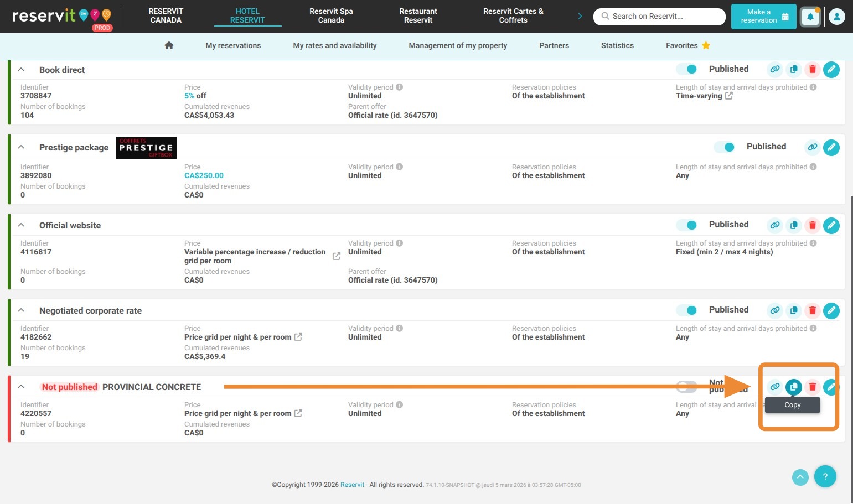Go to the home page icon
Image resolution: width=853 pixels, height=504 pixels.
pyautogui.click(x=169, y=45)
